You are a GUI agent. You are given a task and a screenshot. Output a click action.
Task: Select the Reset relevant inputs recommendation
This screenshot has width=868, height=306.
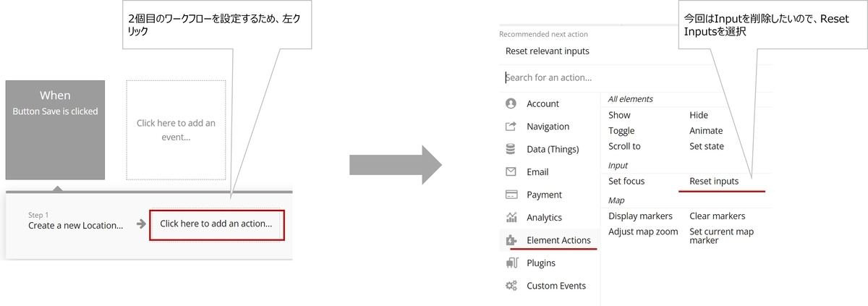pos(548,51)
